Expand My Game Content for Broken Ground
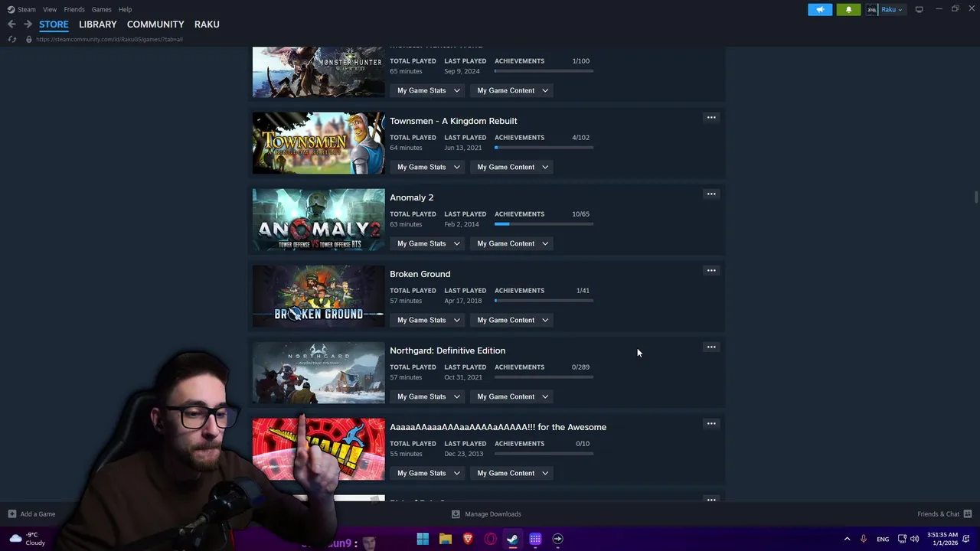980x551 pixels. click(x=512, y=320)
